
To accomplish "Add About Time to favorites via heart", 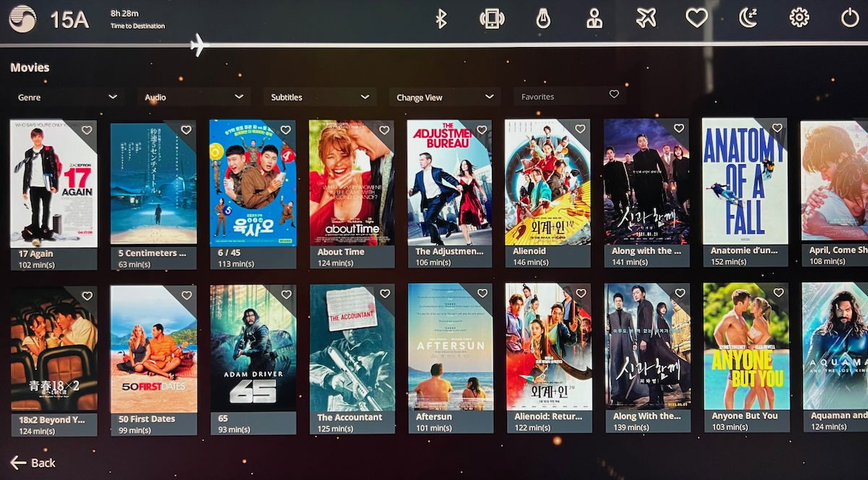I will pos(384,130).
